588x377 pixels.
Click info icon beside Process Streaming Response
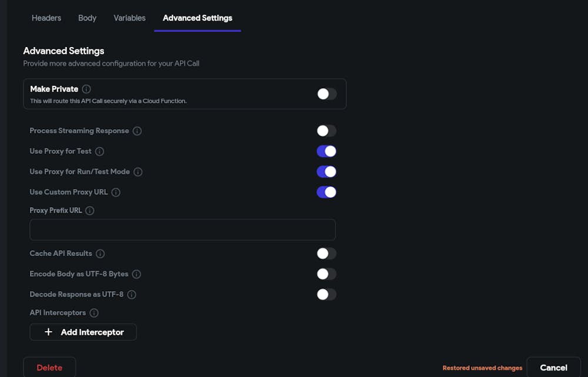point(137,131)
